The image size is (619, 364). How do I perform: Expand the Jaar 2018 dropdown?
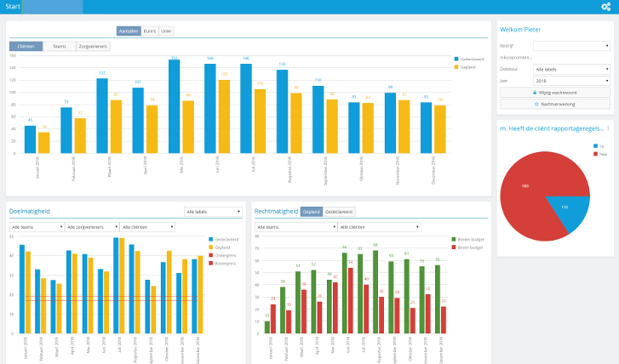pos(571,81)
